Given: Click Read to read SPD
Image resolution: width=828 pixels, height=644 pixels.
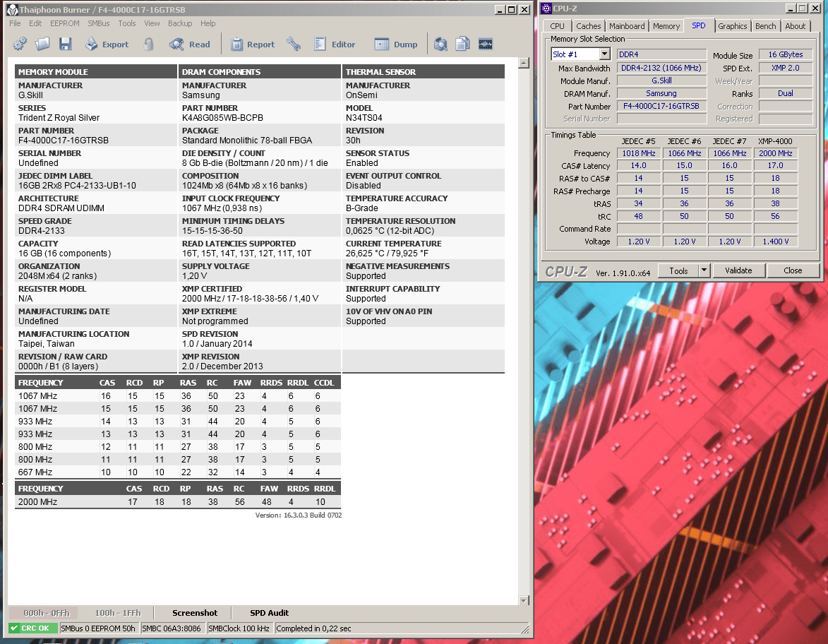Looking at the screenshot, I should (190, 44).
